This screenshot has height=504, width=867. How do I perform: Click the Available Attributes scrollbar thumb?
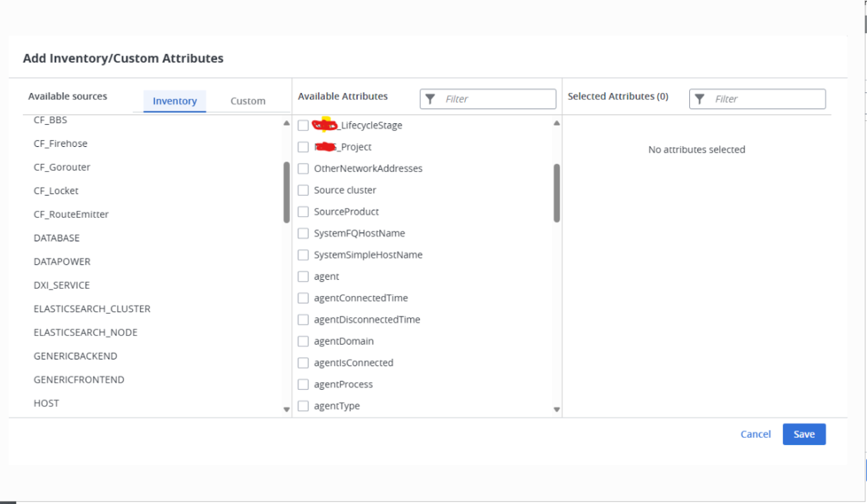pyautogui.click(x=557, y=193)
